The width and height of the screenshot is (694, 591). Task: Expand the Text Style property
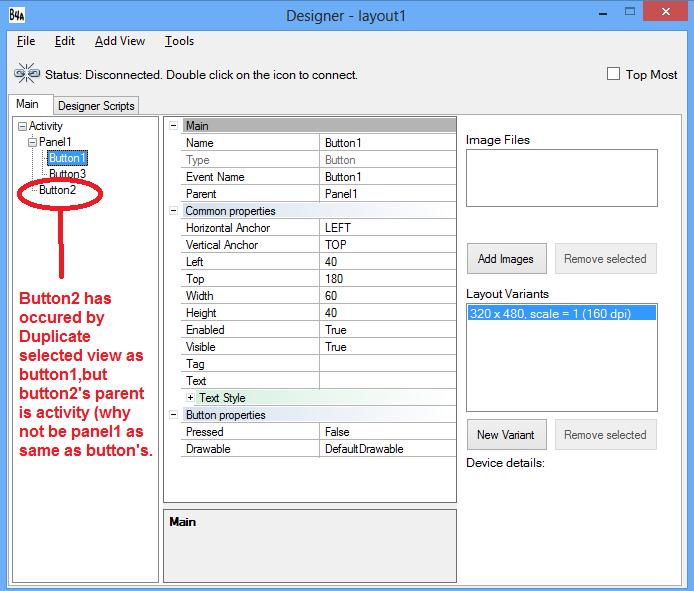click(190, 398)
